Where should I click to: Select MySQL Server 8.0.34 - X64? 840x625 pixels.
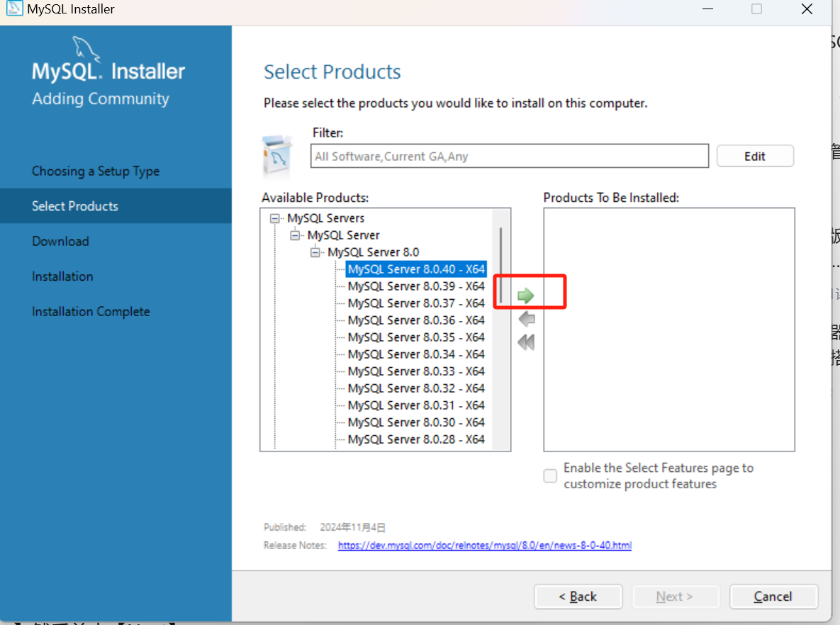(x=416, y=354)
